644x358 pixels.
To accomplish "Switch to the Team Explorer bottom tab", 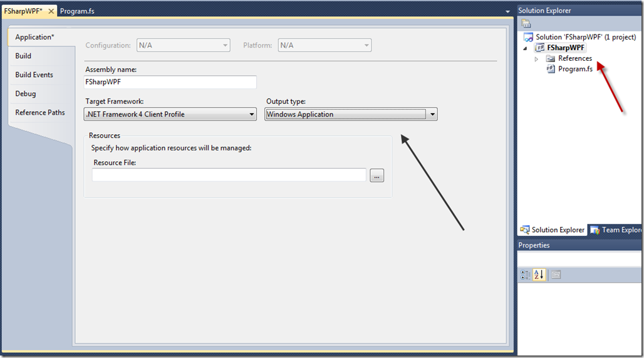I will [616, 230].
